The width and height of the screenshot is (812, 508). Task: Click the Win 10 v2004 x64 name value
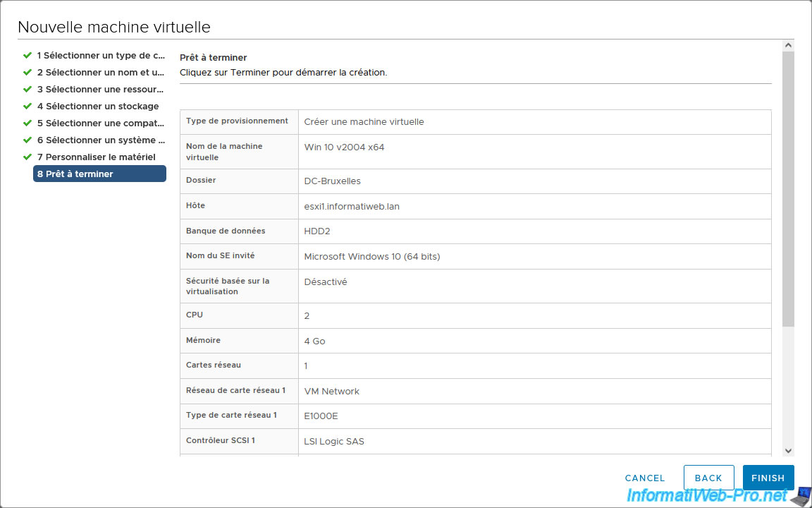pos(344,147)
